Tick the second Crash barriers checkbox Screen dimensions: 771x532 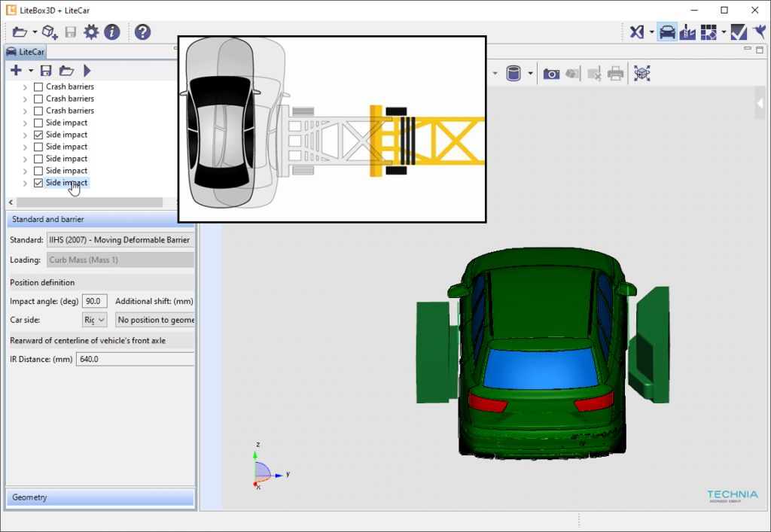(x=38, y=99)
